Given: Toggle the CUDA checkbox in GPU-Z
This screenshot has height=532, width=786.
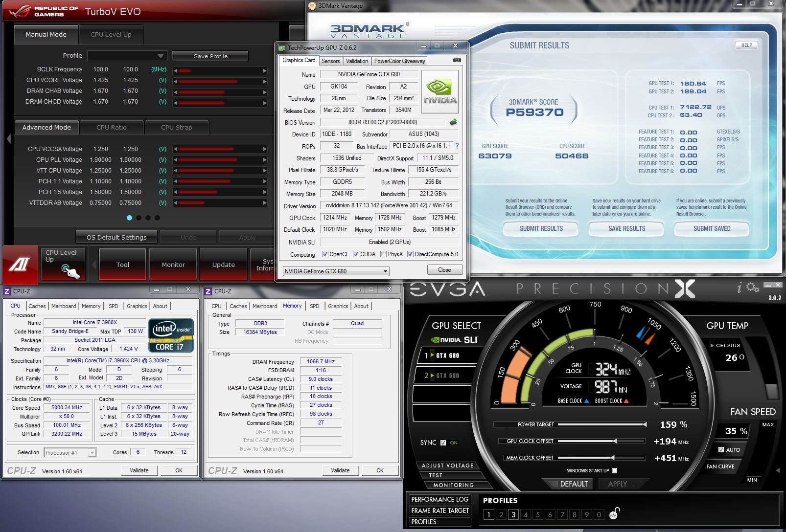Looking at the screenshot, I should pyautogui.click(x=356, y=254).
